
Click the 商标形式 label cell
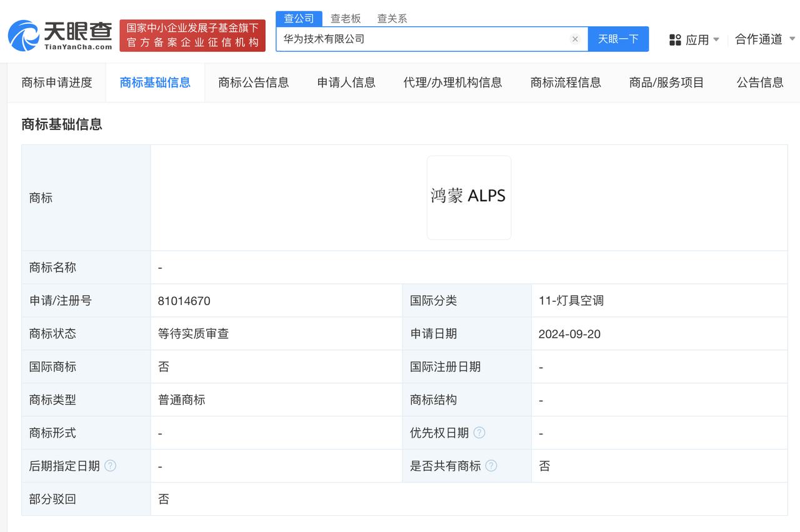[x=86, y=433]
